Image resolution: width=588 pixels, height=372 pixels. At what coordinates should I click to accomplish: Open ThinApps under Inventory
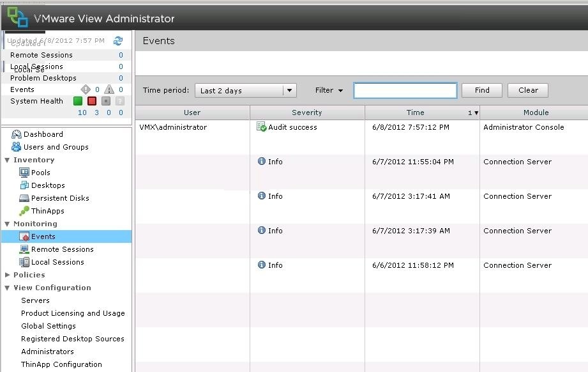[x=48, y=210]
